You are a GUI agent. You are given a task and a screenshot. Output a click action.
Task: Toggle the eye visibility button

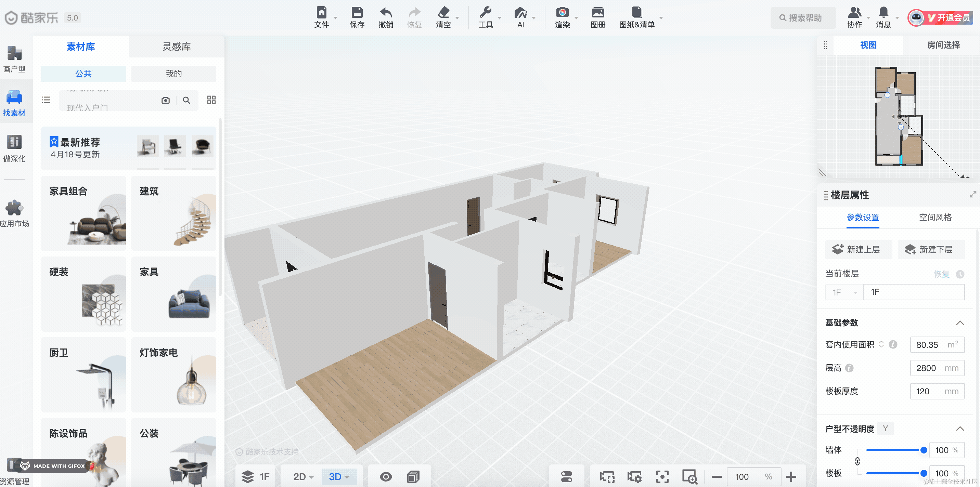tap(386, 476)
